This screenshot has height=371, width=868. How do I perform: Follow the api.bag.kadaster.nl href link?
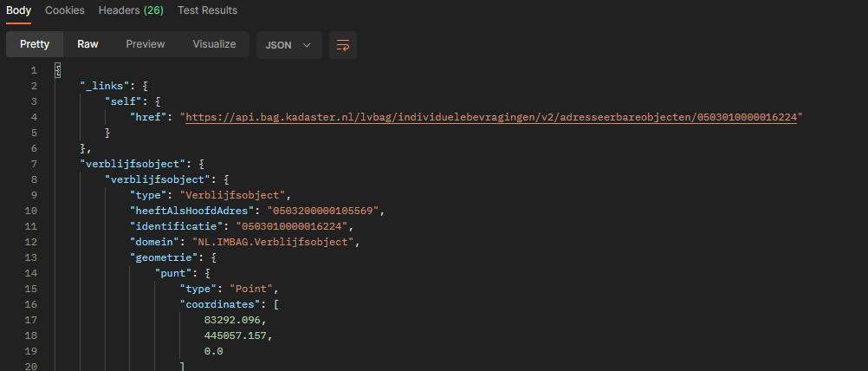tap(494, 117)
